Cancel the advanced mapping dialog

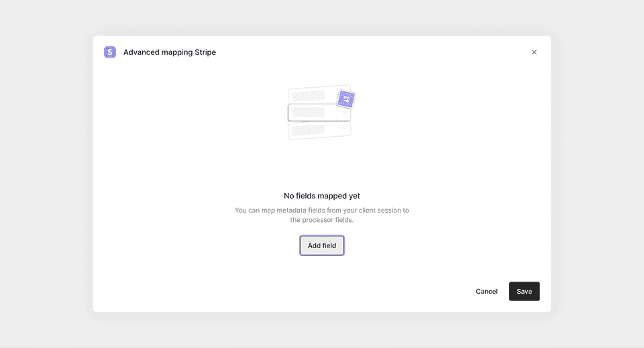point(486,292)
